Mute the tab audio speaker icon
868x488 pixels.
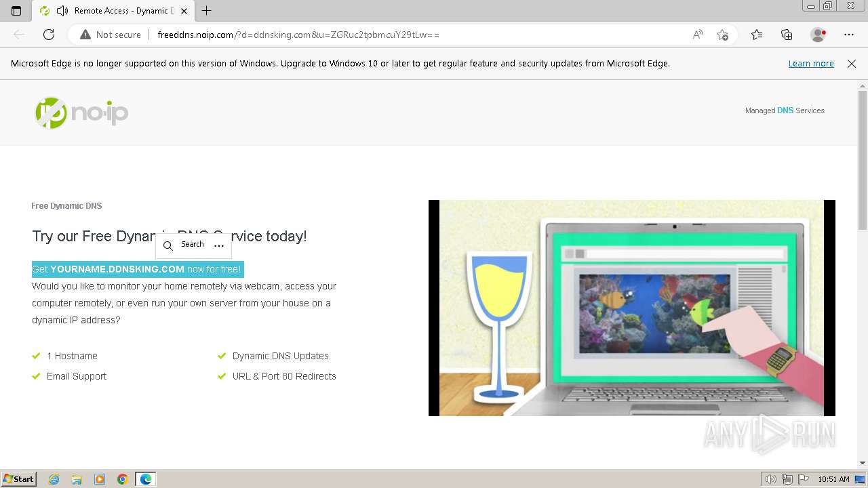click(x=62, y=11)
